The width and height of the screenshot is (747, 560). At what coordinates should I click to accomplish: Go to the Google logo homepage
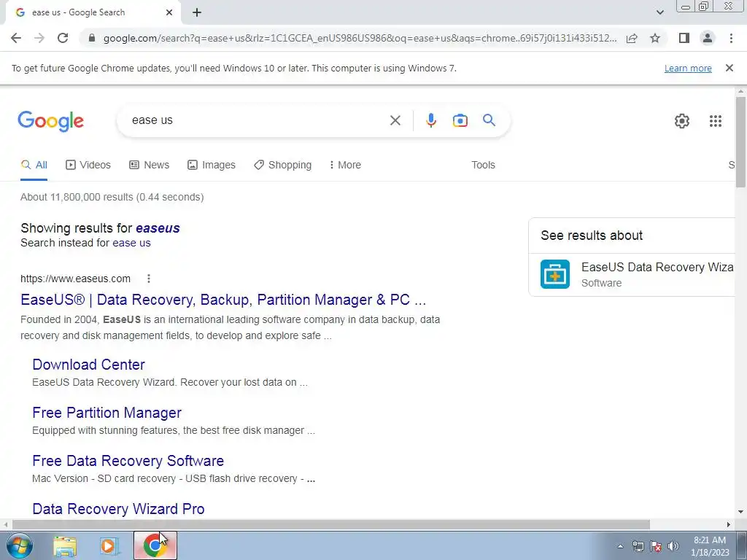tap(50, 121)
